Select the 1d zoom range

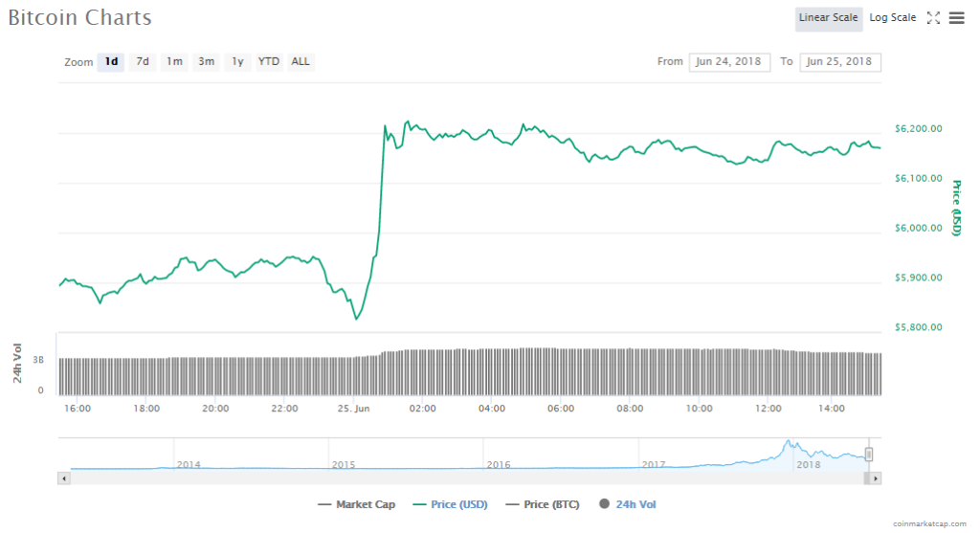coord(111,61)
